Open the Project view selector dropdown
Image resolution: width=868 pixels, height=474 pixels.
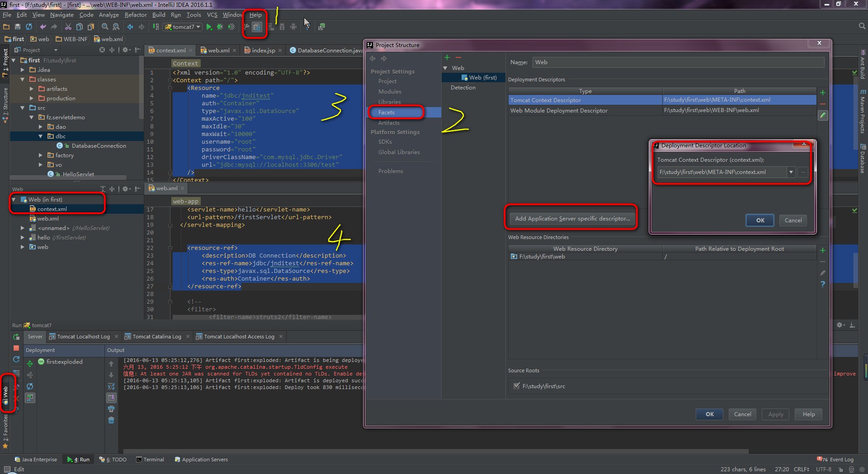36,50
